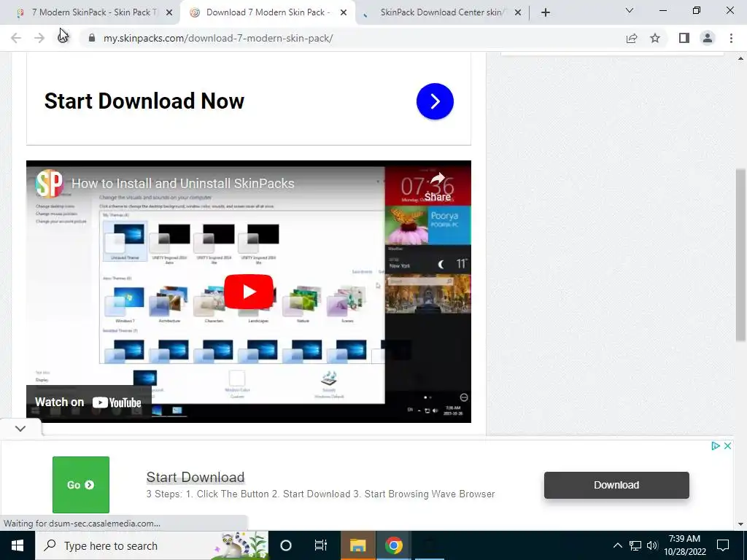The width and height of the screenshot is (747, 560).
Task: Click the Type here to search box
Action: [152, 545]
